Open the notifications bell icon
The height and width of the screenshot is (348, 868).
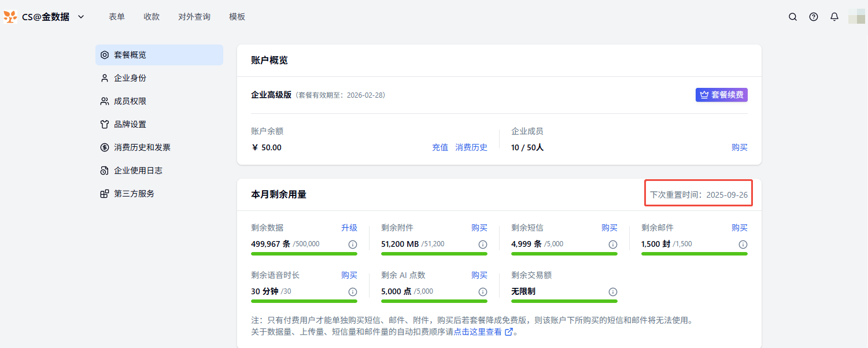(x=834, y=17)
